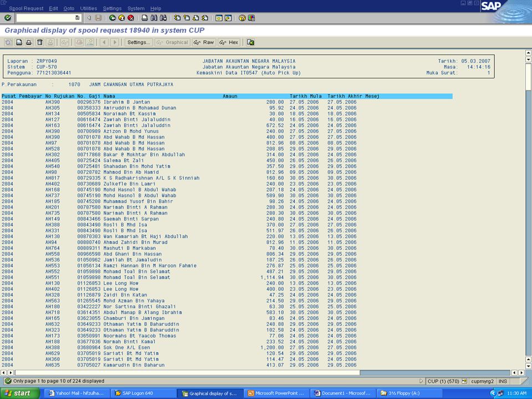This screenshot has height=399, width=532.
Task: Click the Create New Session icon
Action: click(219, 18)
